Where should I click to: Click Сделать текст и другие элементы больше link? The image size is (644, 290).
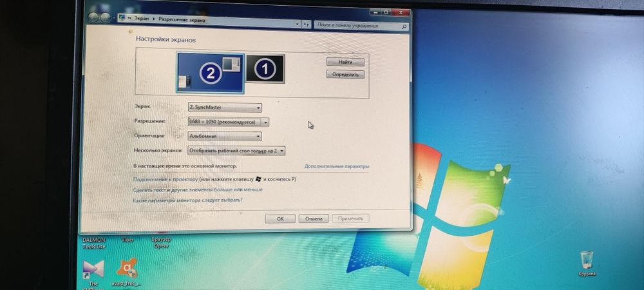click(x=198, y=189)
